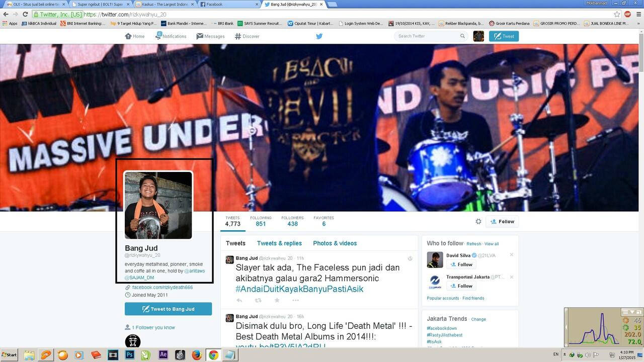Favorite the Slayer tweet with star
Viewport: 644px width, 362px height.
coord(277,300)
